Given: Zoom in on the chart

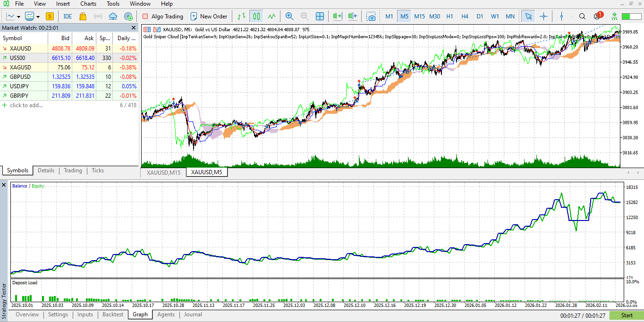Looking at the screenshot, I should tap(289, 16).
